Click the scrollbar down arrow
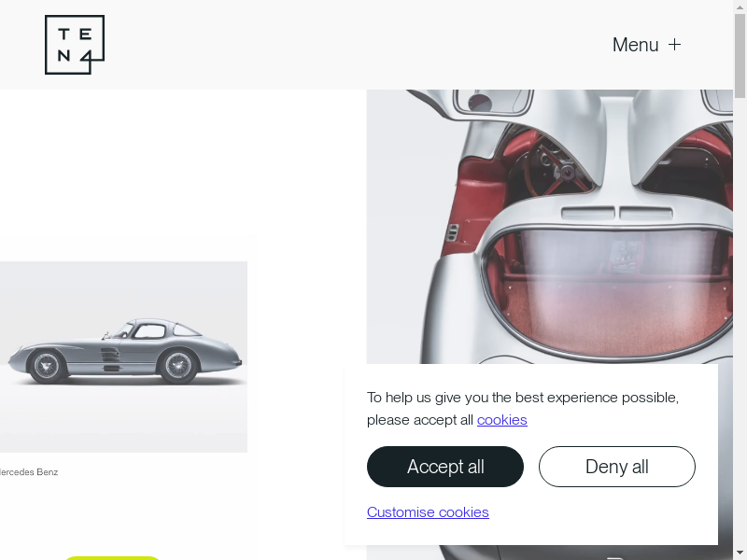The height and width of the screenshot is (560, 747). (740, 553)
